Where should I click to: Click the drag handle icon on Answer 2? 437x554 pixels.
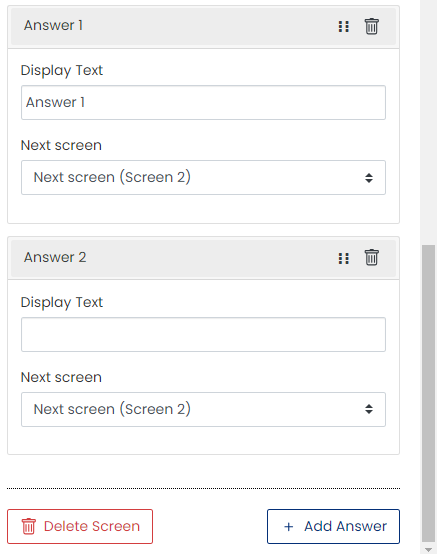pos(343,258)
